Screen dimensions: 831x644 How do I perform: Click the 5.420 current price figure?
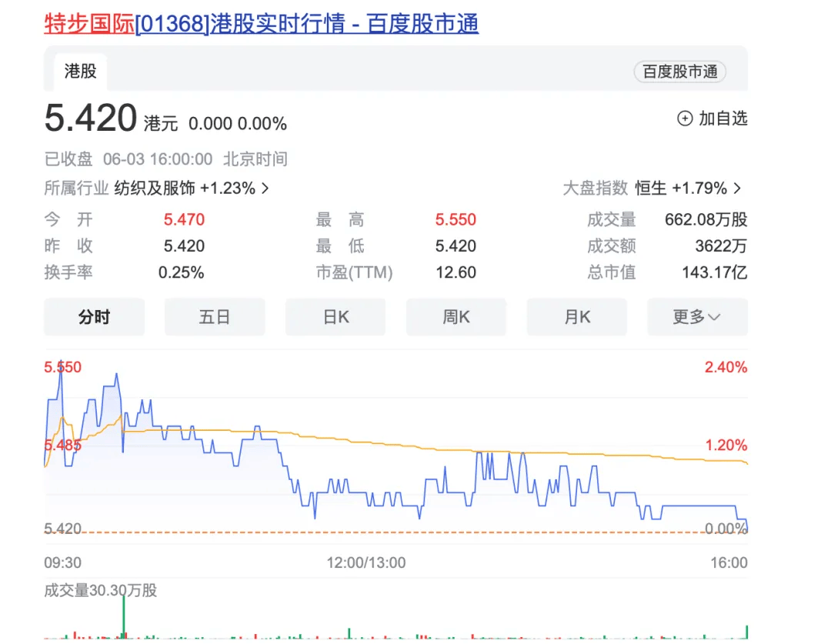tap(91, 118)
